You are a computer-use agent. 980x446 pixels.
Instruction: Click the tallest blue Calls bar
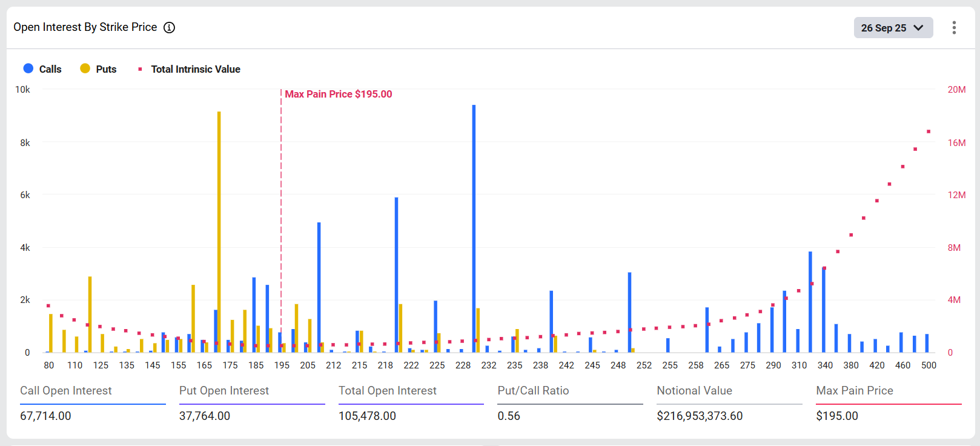474,230
